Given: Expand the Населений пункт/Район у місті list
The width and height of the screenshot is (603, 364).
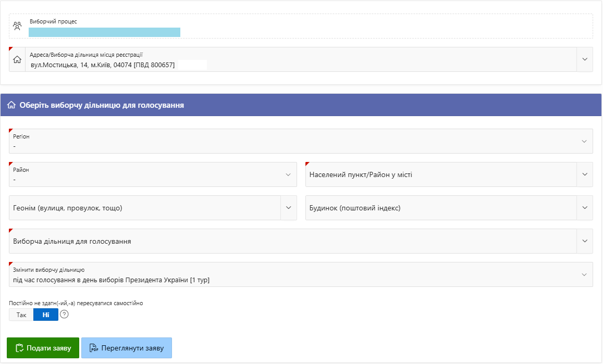Looking at the screenshot, I should [584, 174].
